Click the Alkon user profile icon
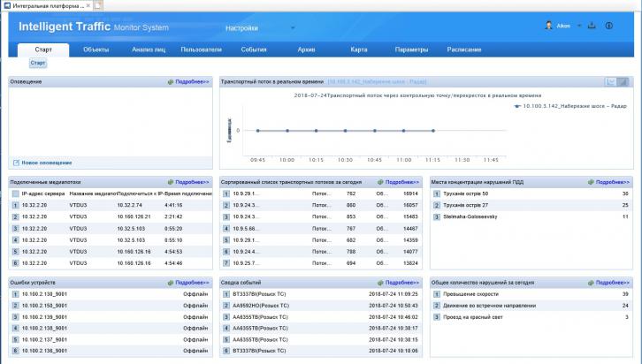 coord(548,26)
